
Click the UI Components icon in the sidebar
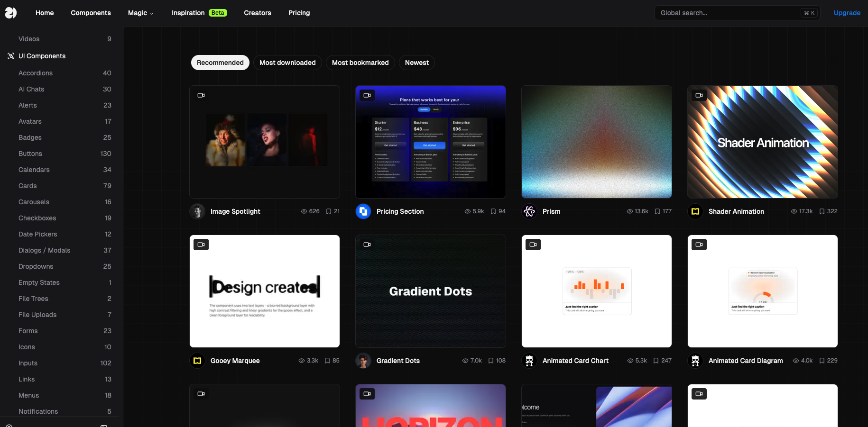click(x=10, y=56)
